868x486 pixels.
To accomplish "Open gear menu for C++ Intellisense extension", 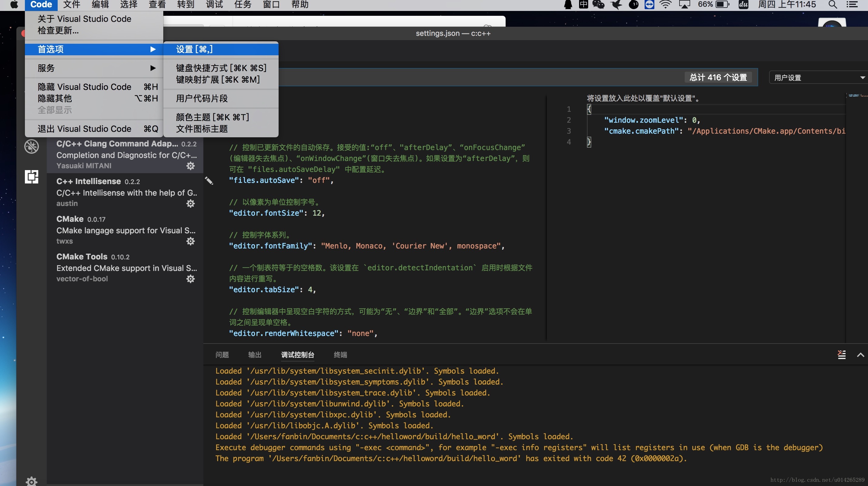I will click(x=191, y=204).
